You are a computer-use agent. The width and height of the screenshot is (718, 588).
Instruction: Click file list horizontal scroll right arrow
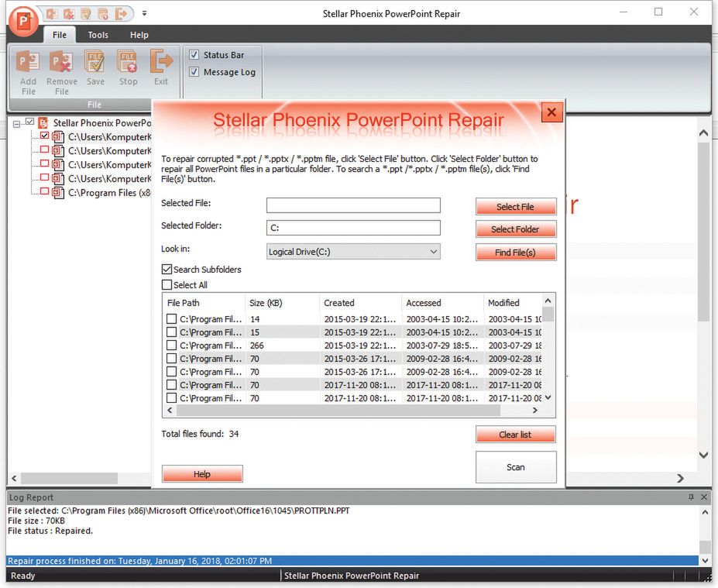(535, 411)
